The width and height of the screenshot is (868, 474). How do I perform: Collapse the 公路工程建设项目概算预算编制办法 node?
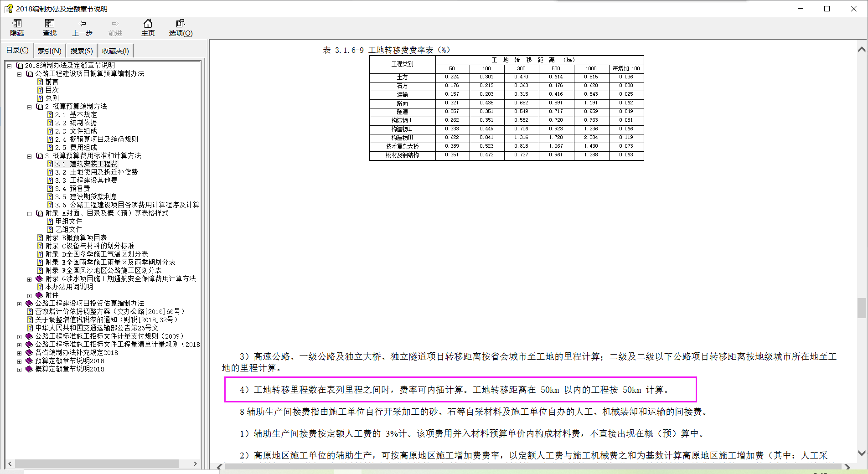coord(19,74)
